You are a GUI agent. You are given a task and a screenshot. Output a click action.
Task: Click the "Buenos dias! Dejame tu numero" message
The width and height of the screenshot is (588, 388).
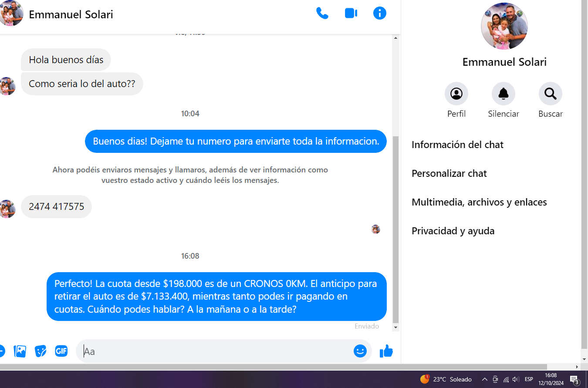pos(236,142)
